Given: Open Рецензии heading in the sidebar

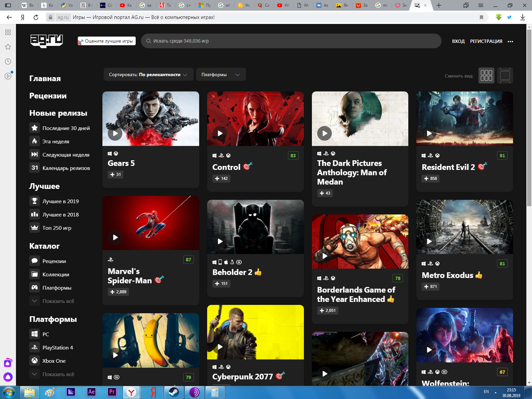Looking at the screenshot, I should tap(48, 96).
